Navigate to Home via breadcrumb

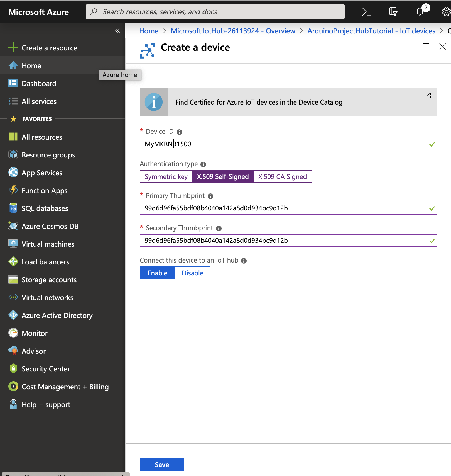[x=149, y=31]
